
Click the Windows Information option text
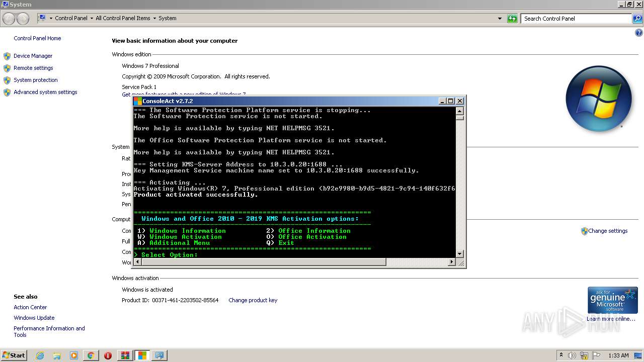[188, 231]
